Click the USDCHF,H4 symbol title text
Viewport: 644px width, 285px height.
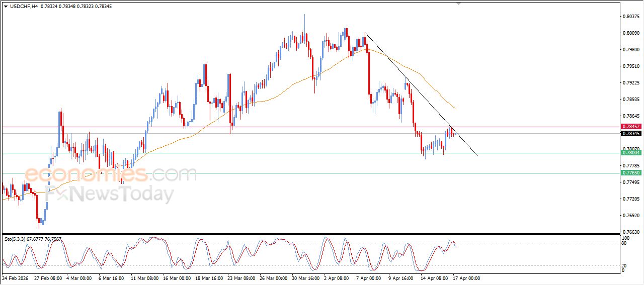click(24, 6)
